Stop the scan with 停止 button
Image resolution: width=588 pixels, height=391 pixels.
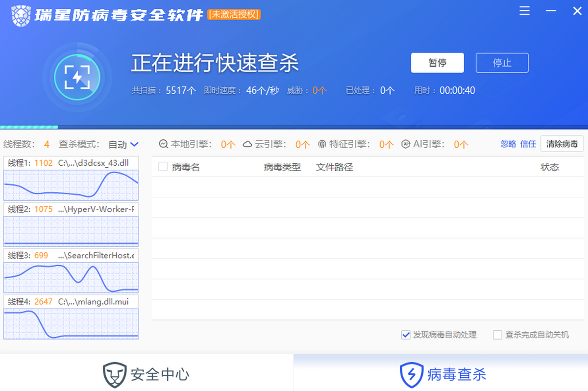pyautogui.click(x=502, y=63)
